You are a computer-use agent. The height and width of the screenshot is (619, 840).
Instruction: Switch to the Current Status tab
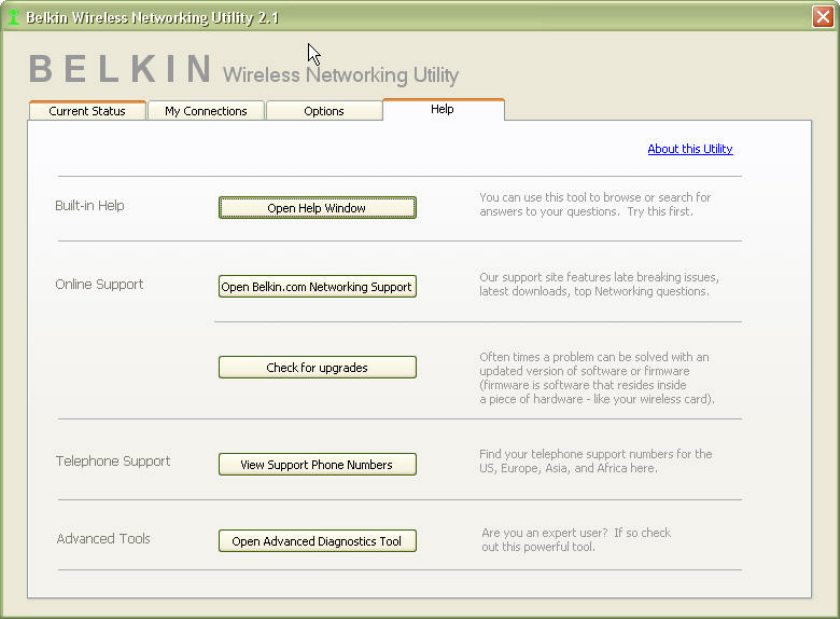tap(87, 111)
